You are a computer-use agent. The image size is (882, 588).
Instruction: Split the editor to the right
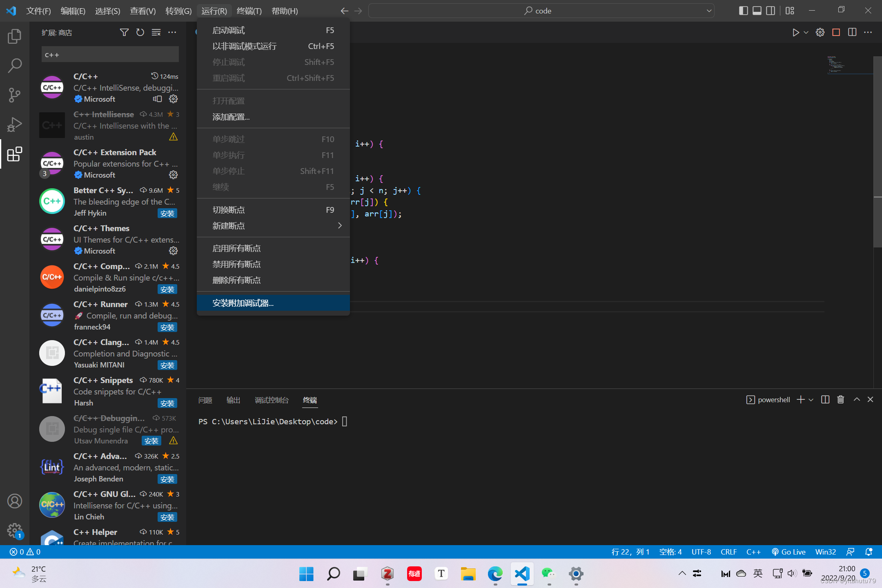coord(852,32)
